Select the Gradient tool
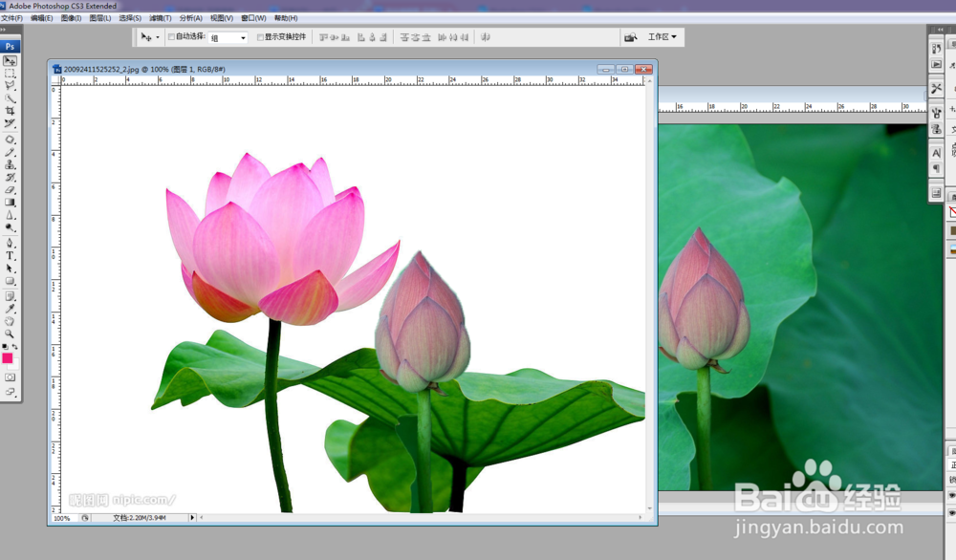 (x=10, y=203)
